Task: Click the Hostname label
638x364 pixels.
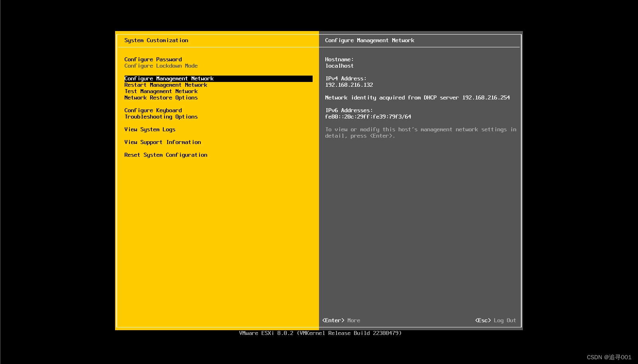Action: [x=339, y=60]
